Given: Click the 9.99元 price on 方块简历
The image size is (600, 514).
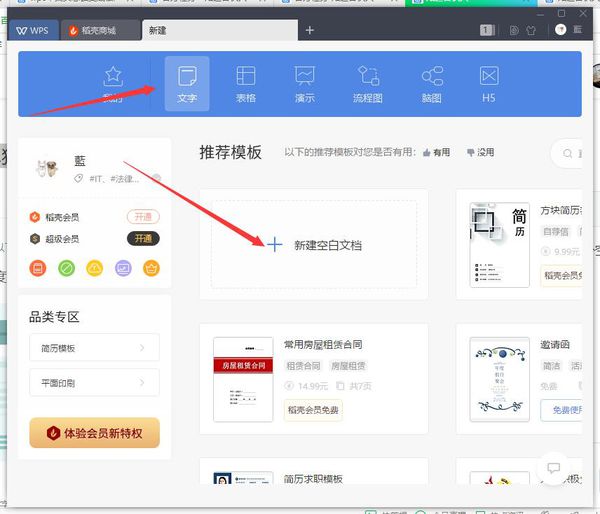Looking at the screenshot, I should pos(567,251).
